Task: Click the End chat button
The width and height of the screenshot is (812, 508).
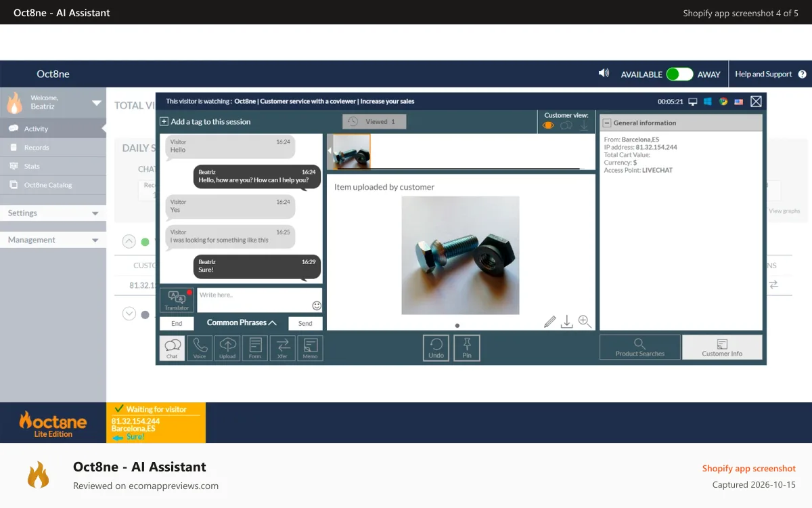Action: 177,324
